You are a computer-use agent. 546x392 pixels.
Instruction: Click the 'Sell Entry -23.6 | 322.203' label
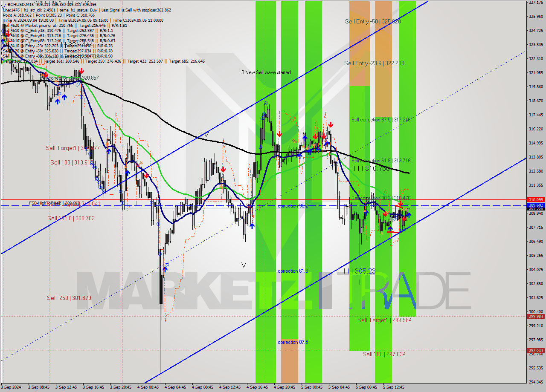pyautogui.click(x=375, y=63)
